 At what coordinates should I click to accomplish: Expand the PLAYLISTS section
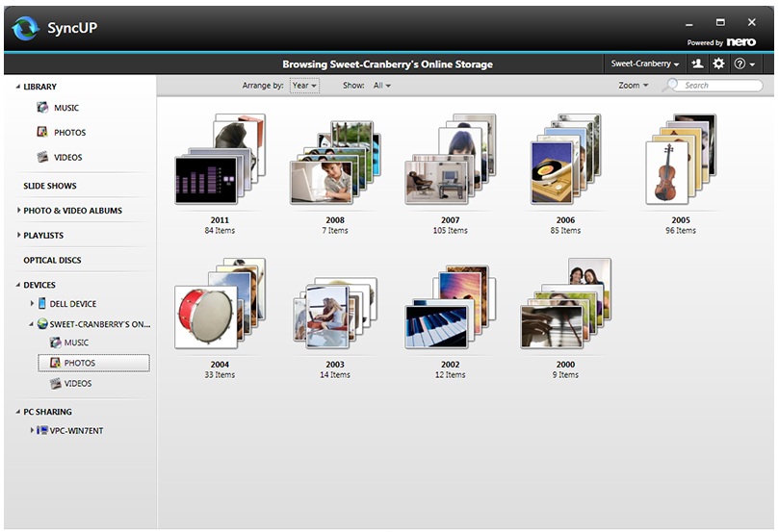18,235
